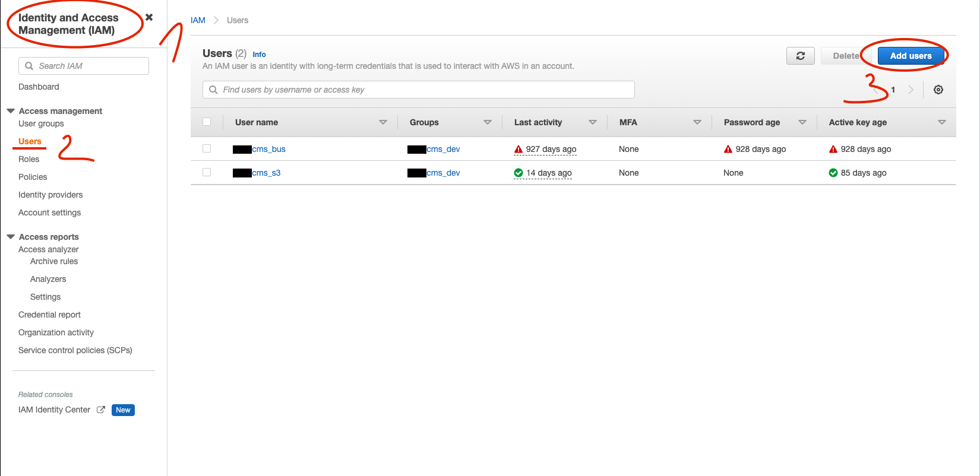Click the green check icon beside 85 days ago
Viewport: 980px width, 476px height.
(x=833, y=173)
